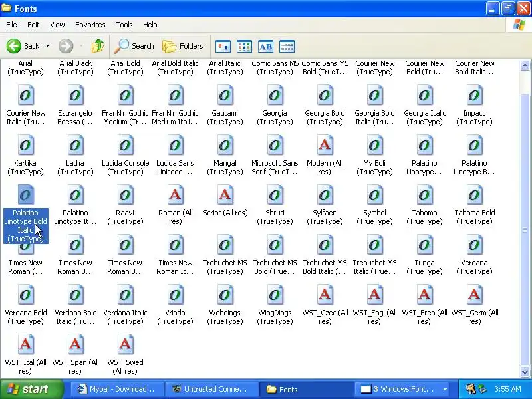Open the File menu
532x399 pixels.
[11, 25]
